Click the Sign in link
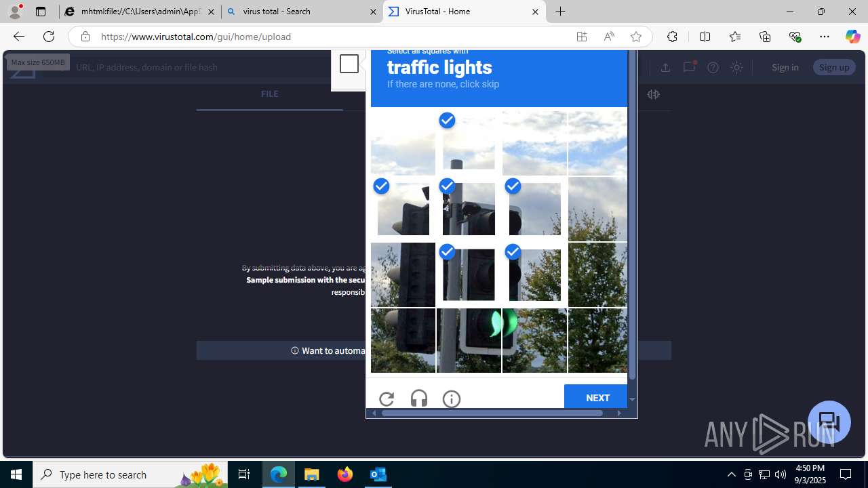868x488 pixels. pyautogui.click(x=785, y=67)
